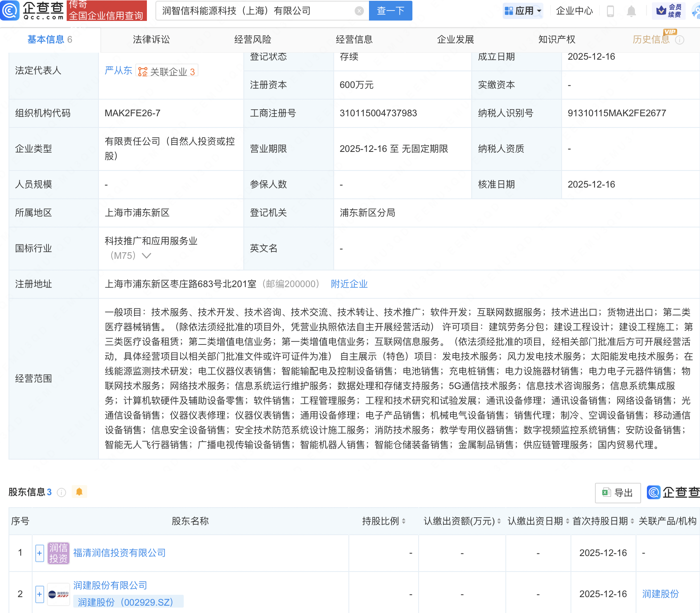Expand the 润建股份有限公司 shareholder row
Viewport: 700px width, 613px height.
(40, 594)
